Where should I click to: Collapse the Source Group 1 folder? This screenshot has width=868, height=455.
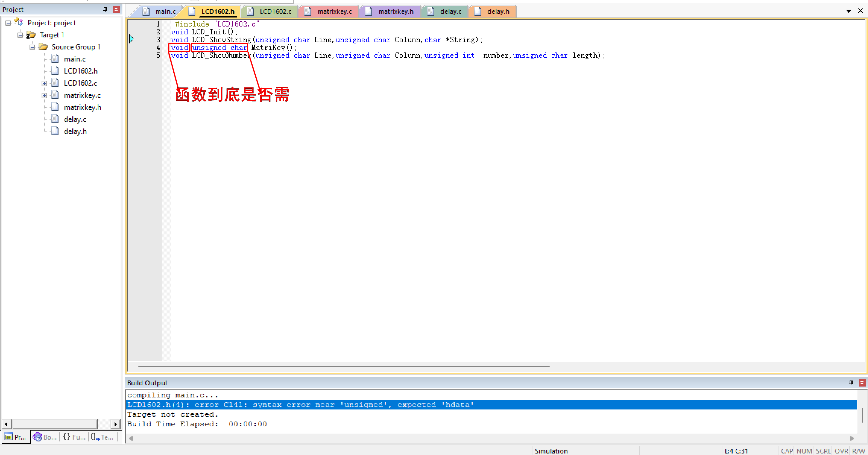(x=32, y=47)
